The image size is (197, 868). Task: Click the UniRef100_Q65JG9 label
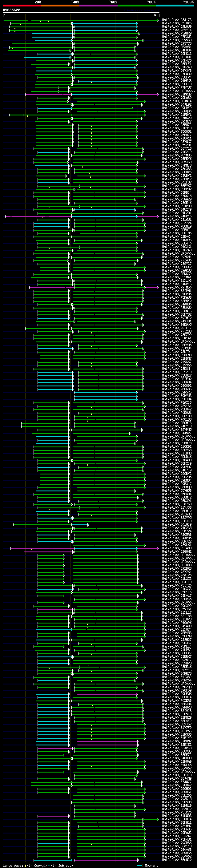pyautogui.click(x=177, y=162)
